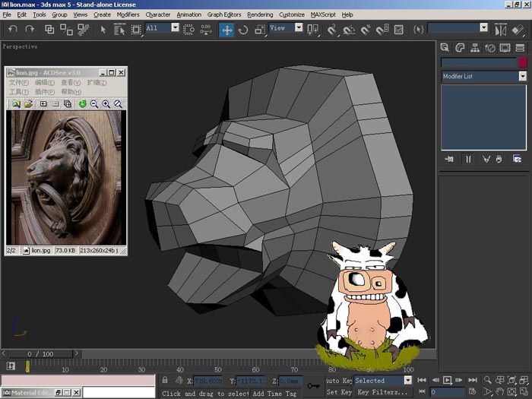Screen dimensions: 532x399
Task: Switch to Create command panel tab
Action: click(x=445, y=48)
